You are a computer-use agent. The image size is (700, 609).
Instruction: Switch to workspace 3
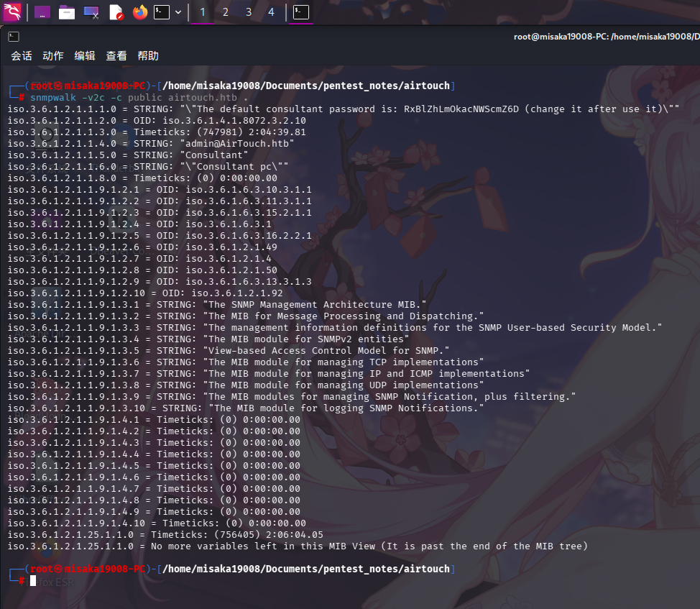(249, 12)
